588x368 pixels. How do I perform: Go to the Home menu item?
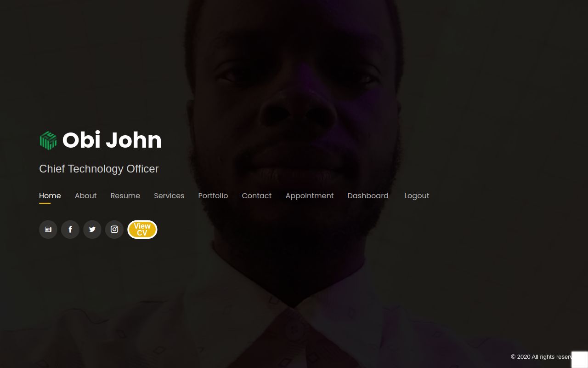(x=50, y=195)
